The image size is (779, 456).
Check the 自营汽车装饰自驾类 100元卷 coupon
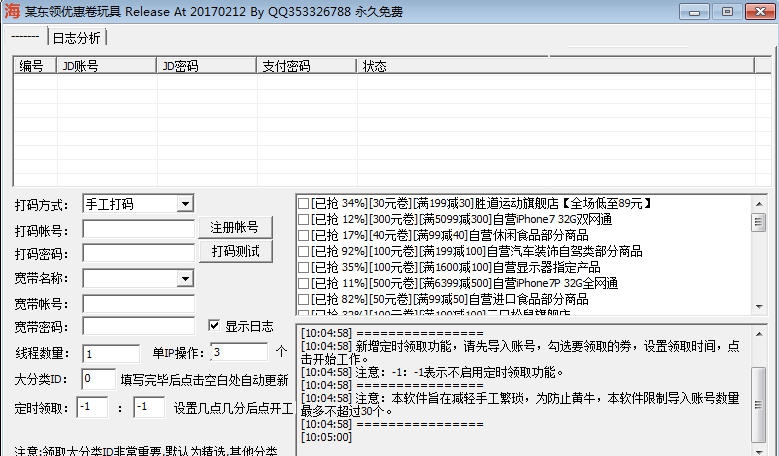(304, 251)
